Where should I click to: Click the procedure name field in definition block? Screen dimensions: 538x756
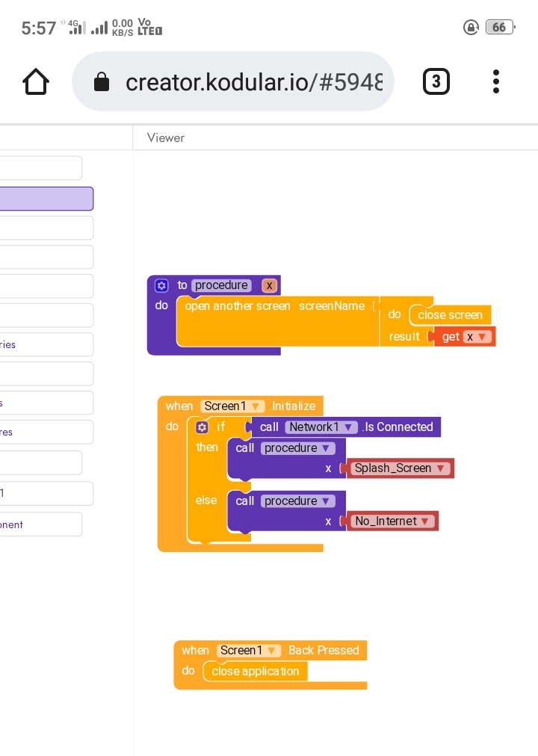(221, 285)
